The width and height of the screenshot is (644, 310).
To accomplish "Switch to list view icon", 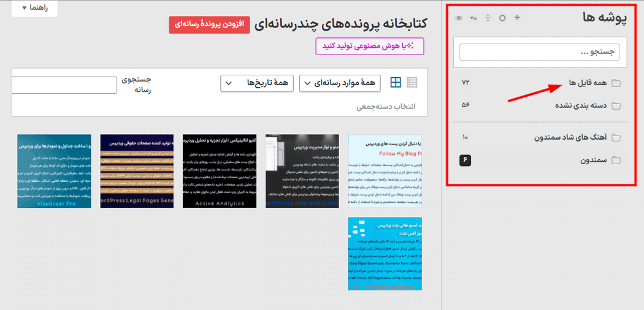I will (412, 83).
